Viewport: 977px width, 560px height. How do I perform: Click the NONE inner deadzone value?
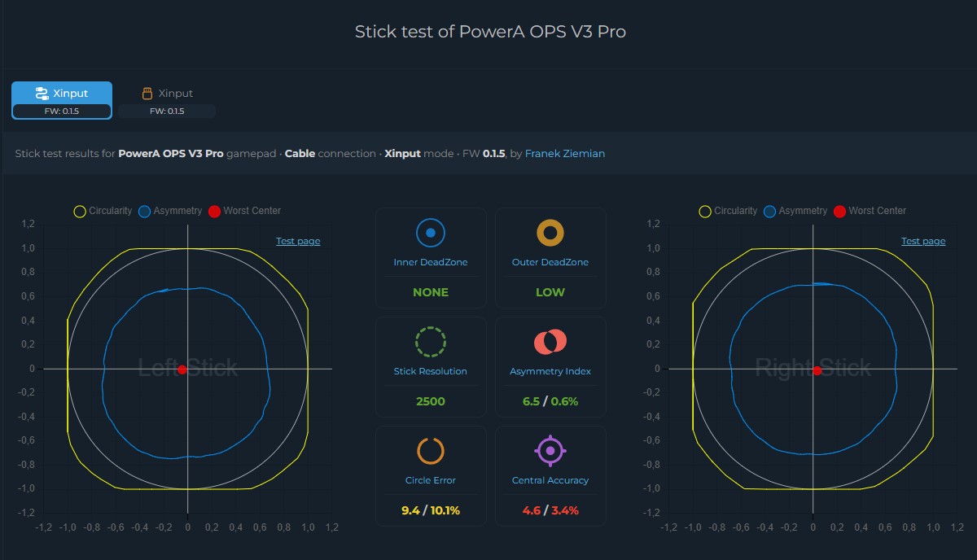(431, 292)
